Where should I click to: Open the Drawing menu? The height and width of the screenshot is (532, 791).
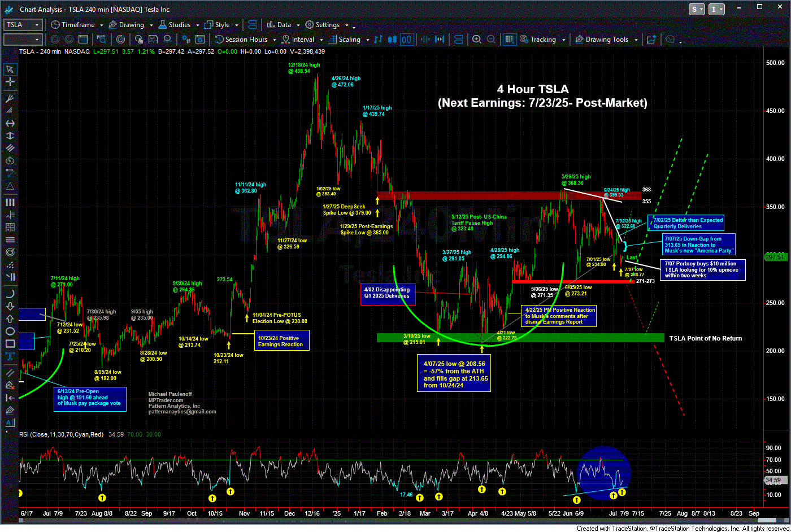[x=127, y=25]
